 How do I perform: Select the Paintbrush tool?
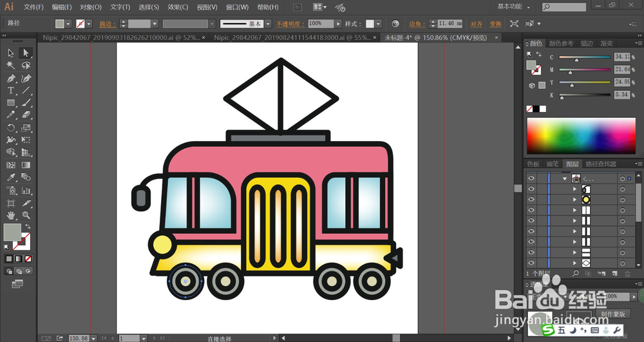click(26, 102)
